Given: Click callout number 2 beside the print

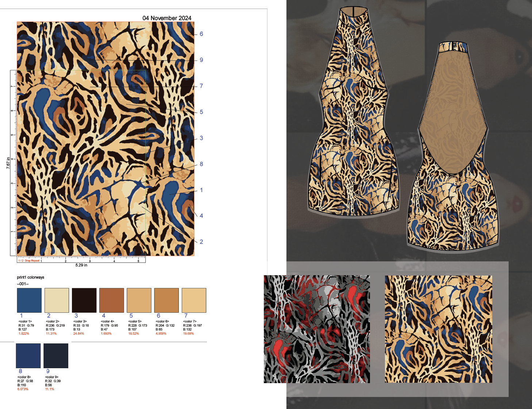Looking at the screenshot, I should [x=201, y=242].
